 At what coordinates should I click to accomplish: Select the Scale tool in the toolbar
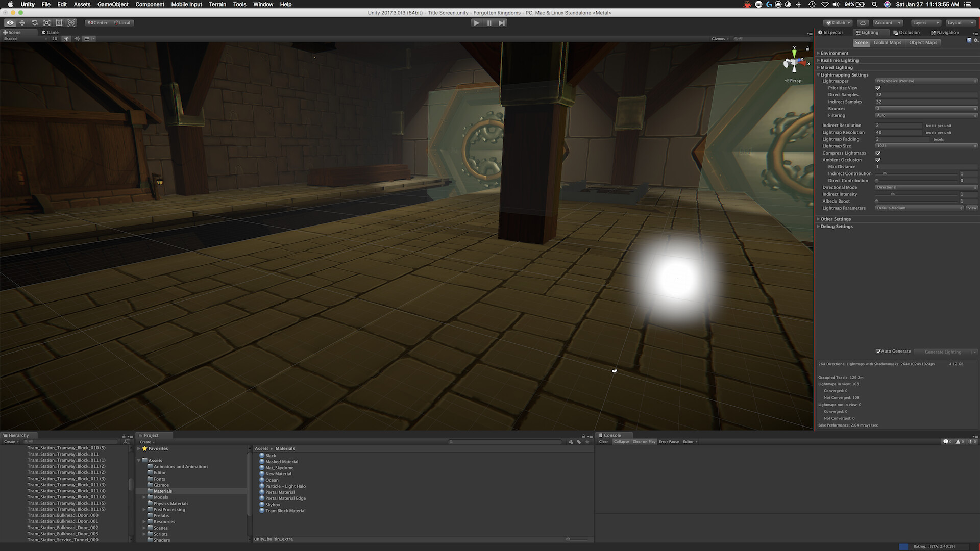pos(46,22)
